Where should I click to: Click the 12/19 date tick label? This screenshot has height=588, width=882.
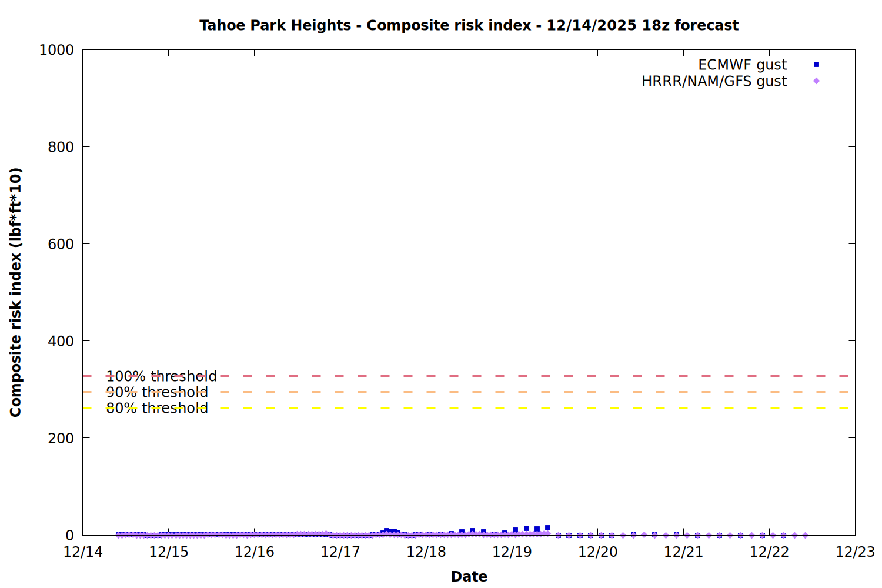click(x=512, y=552)
